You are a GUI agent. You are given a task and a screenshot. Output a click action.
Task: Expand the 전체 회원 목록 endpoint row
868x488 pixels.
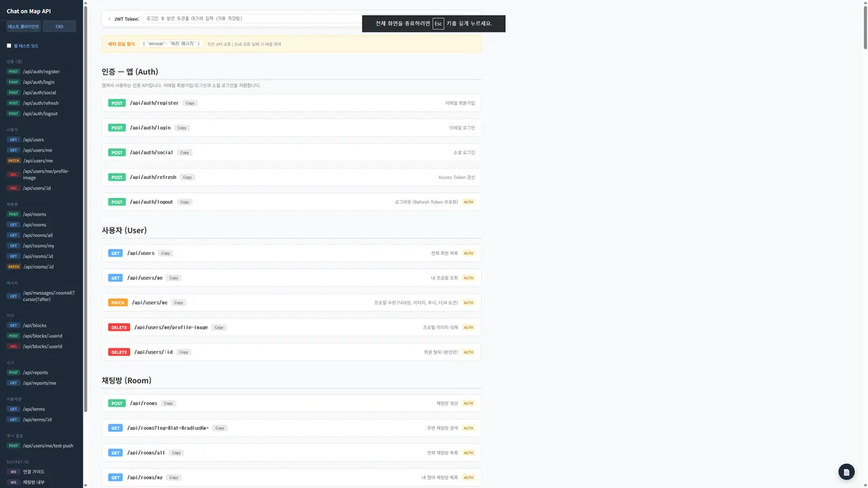point(292,253)
